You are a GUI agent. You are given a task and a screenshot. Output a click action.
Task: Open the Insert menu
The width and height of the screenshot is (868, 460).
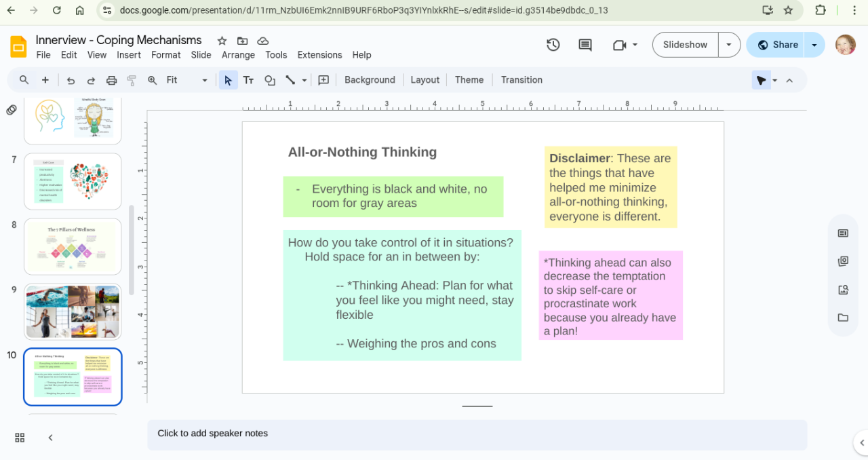129,55
